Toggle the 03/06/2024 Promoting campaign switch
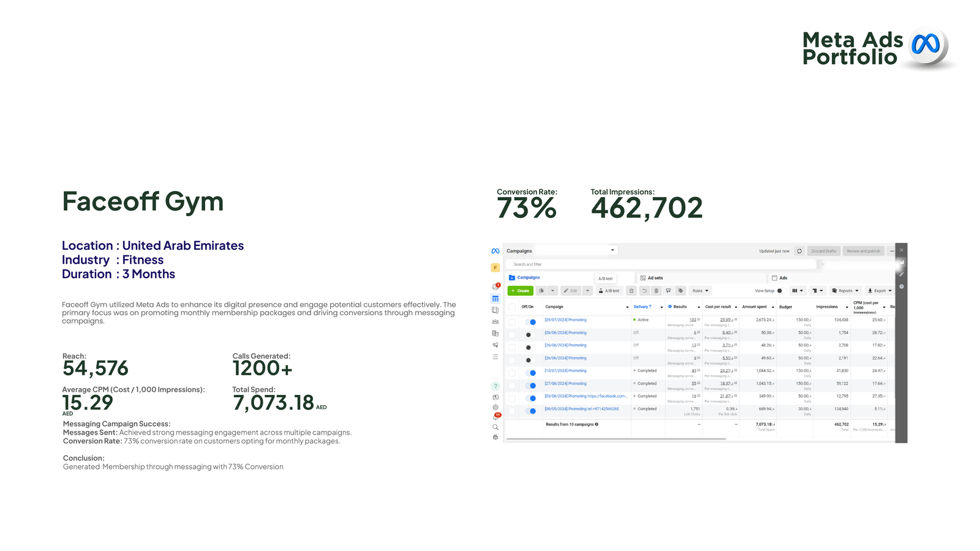The image size is (980, 551). (530, 399)
